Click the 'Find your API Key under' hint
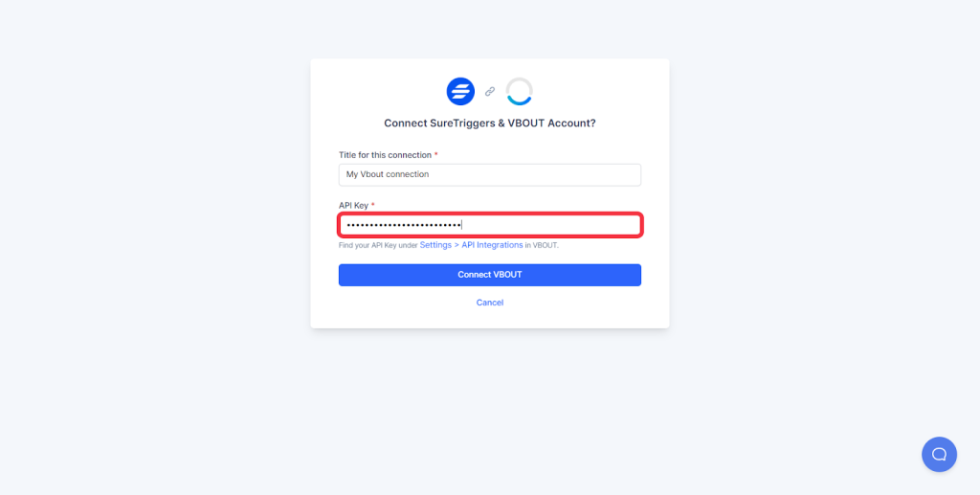The height and width of the screenshot is (495, 980). [x=378, y=245]
